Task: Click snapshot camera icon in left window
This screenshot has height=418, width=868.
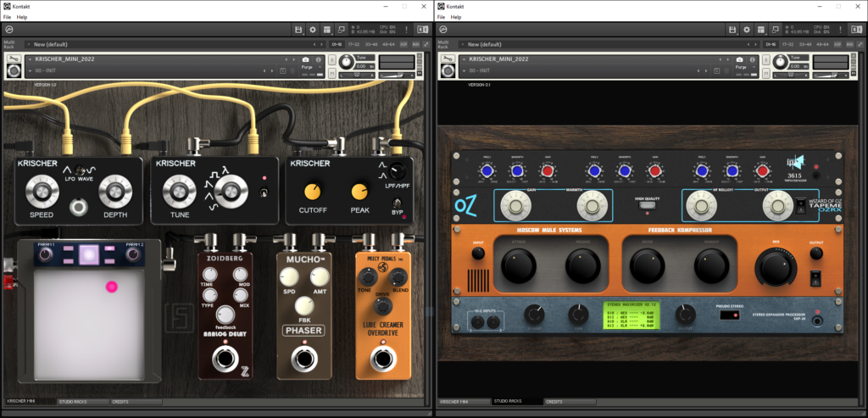Action: pos(305,60)
